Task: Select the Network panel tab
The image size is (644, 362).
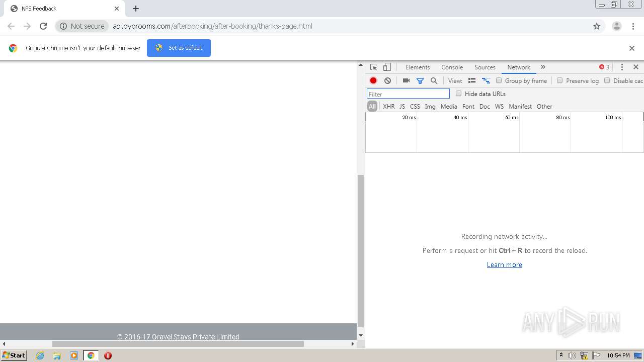Action: click(x=519, y=67)
